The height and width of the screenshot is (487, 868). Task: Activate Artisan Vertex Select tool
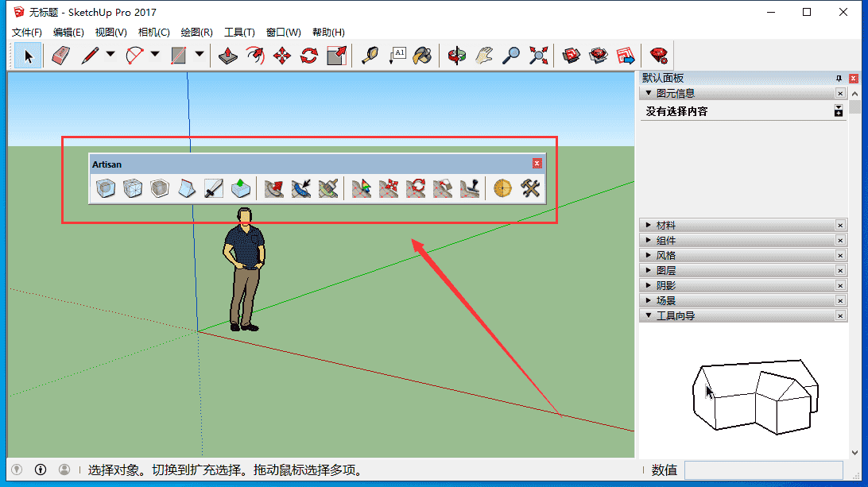(x=362, y=188)
